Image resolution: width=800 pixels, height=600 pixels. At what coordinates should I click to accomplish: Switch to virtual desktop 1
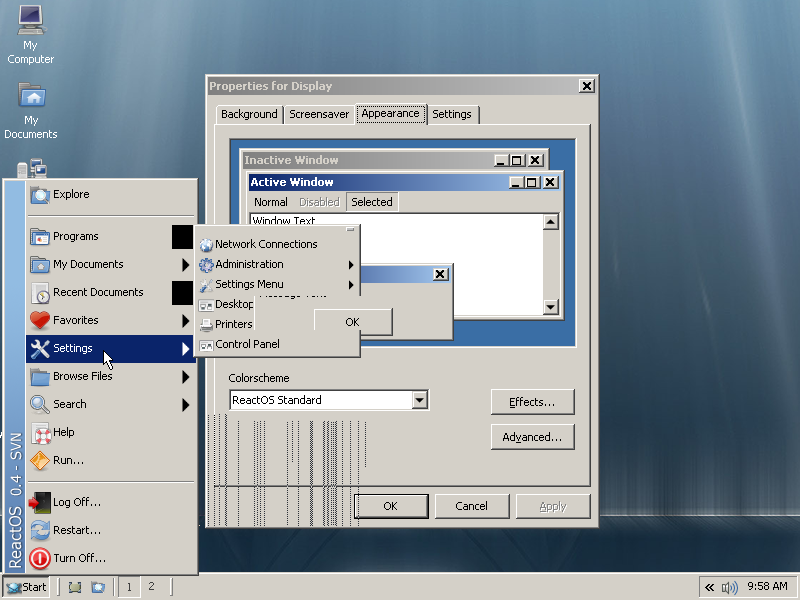click(129, 587)
